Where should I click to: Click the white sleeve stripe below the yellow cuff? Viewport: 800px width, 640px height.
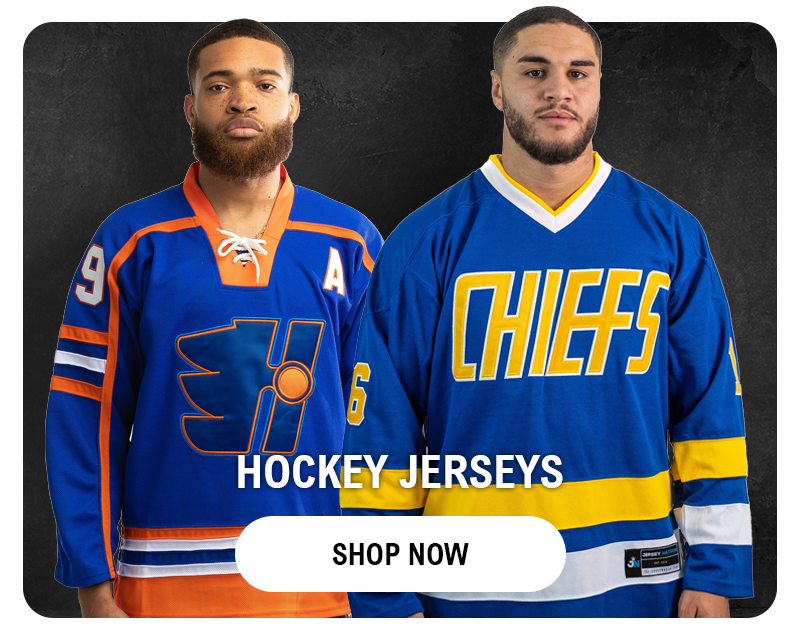tap(714, 523)
